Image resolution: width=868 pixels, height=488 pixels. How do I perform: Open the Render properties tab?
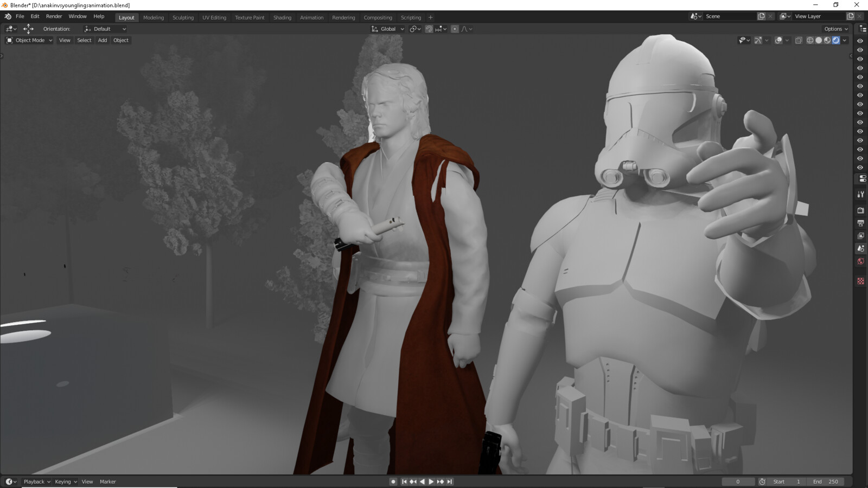pyautogui.click(x=860, y=210)
